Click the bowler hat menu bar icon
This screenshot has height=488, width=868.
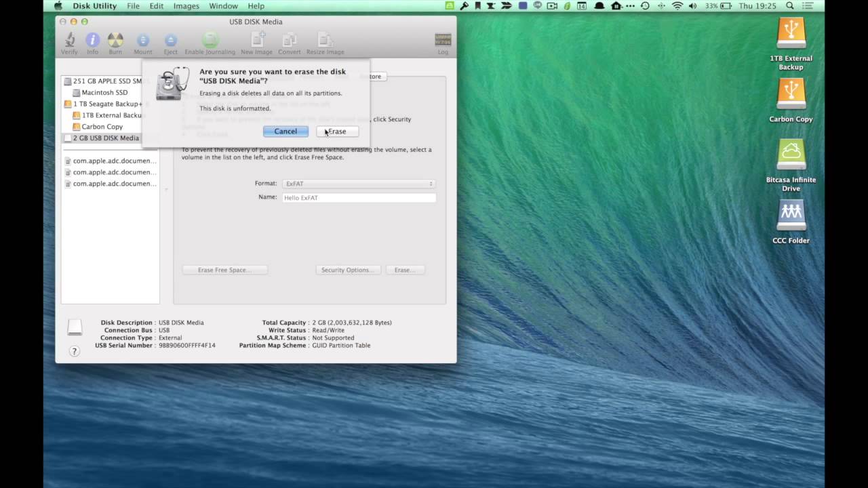pos(599,5)
